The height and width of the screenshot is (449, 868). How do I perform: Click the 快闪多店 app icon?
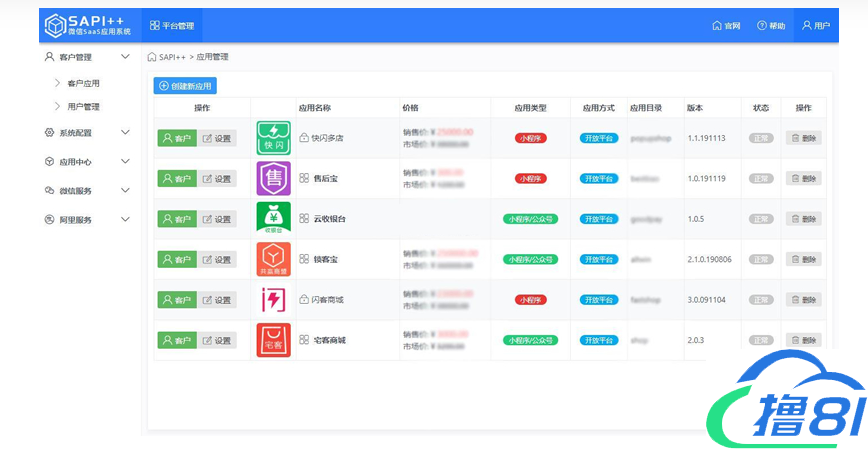click(x=273, y=138)
